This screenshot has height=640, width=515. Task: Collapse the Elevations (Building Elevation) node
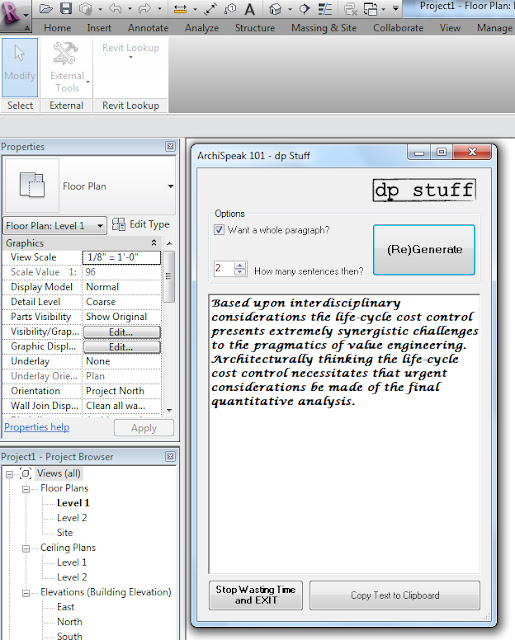[x=26, y=593]
